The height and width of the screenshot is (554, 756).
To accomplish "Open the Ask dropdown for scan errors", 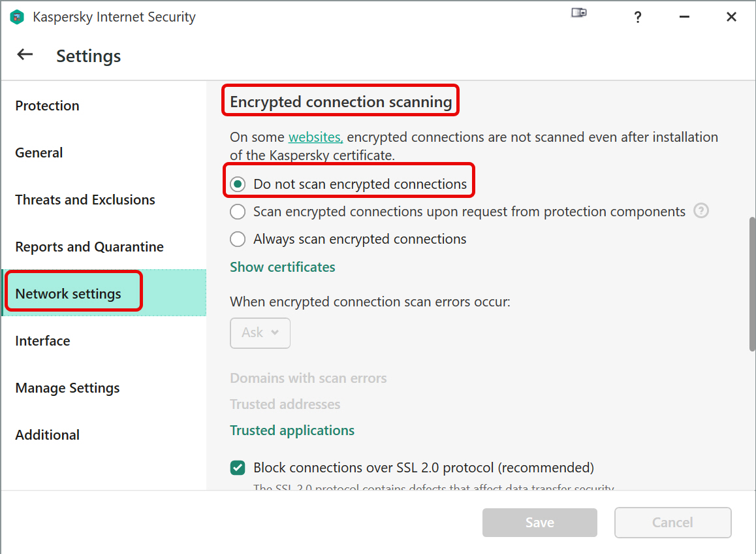I will 260,333.
